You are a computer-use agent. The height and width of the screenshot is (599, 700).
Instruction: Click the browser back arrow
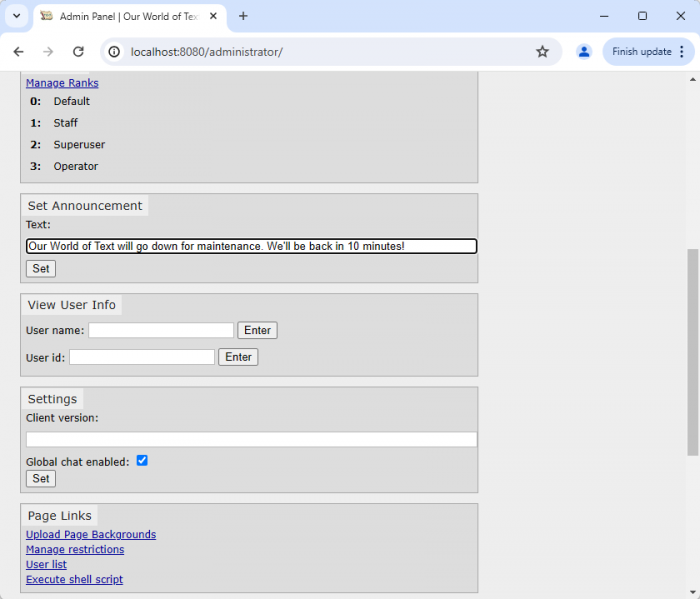[18, 52]
